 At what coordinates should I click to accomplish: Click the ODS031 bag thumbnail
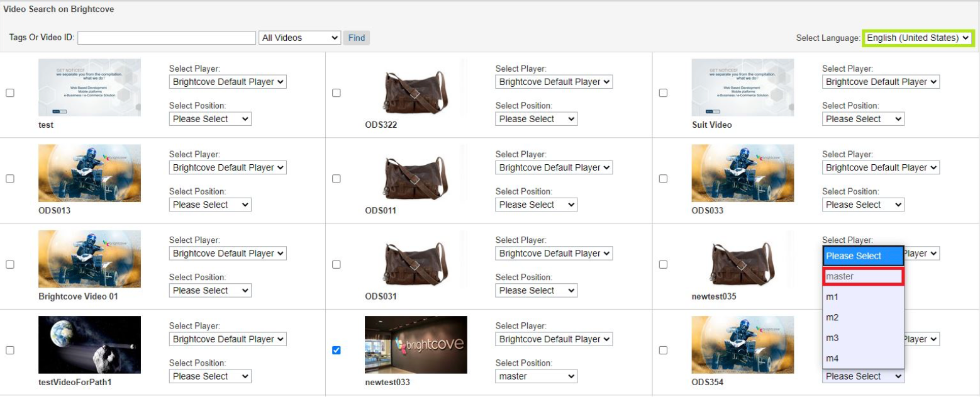tap(416, 259)
